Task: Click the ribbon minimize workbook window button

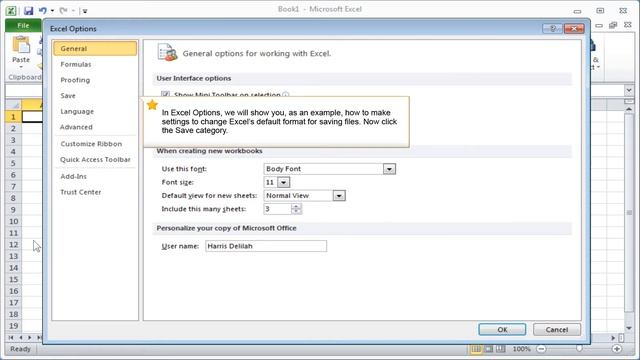Action: coord(599,25)
